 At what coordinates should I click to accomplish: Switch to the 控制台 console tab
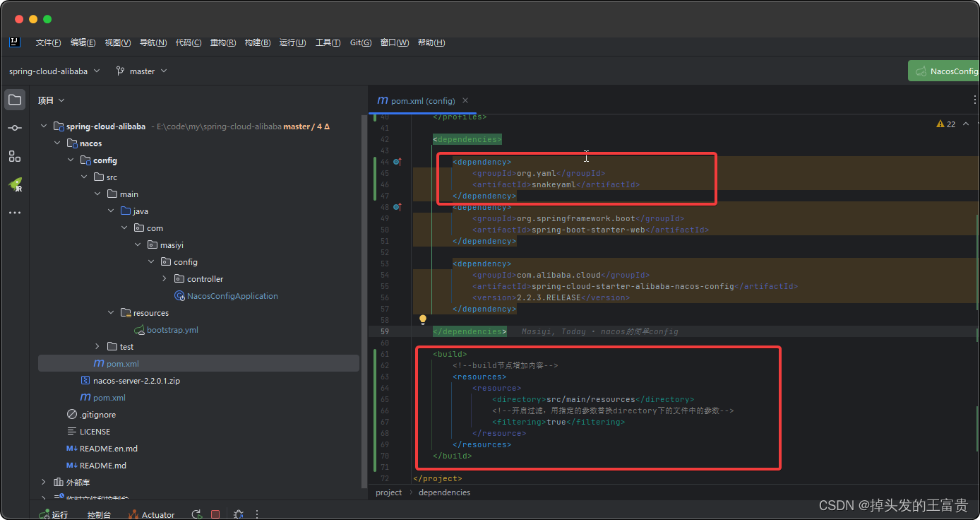99,515
